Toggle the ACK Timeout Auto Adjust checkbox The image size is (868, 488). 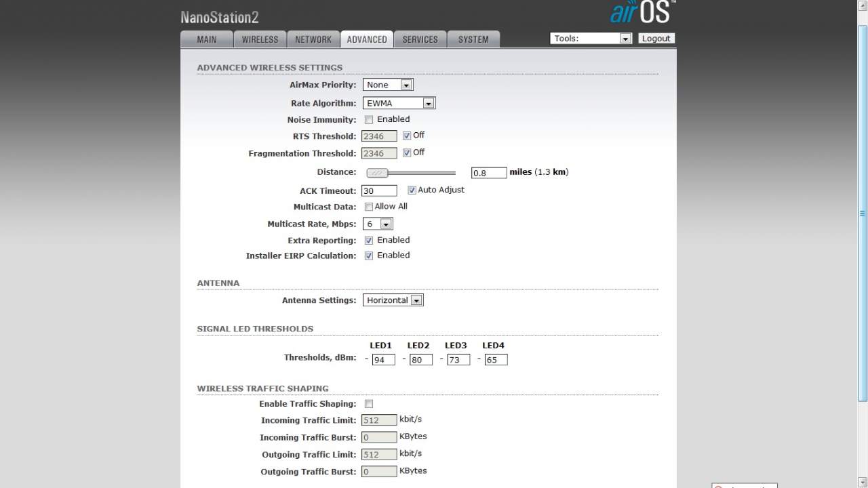(412, 190)
